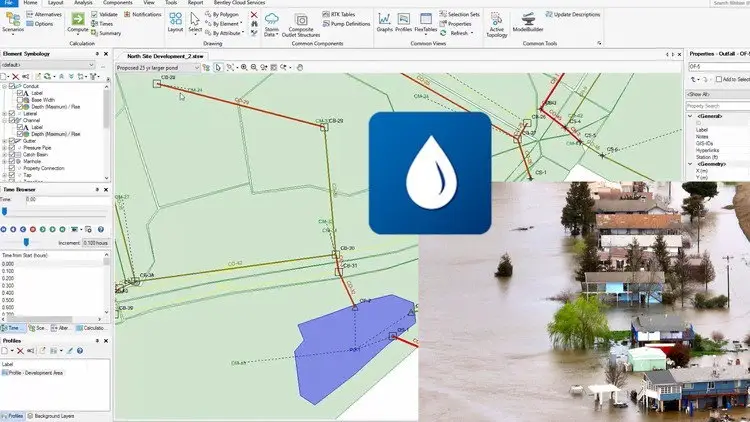Click delete red X in Element Symbology toolbar
Screen dimensions: 750x422
(15, 77)
